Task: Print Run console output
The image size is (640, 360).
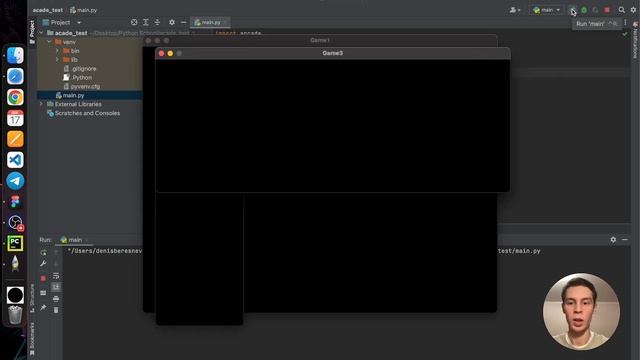Action: tap(56, 299)
